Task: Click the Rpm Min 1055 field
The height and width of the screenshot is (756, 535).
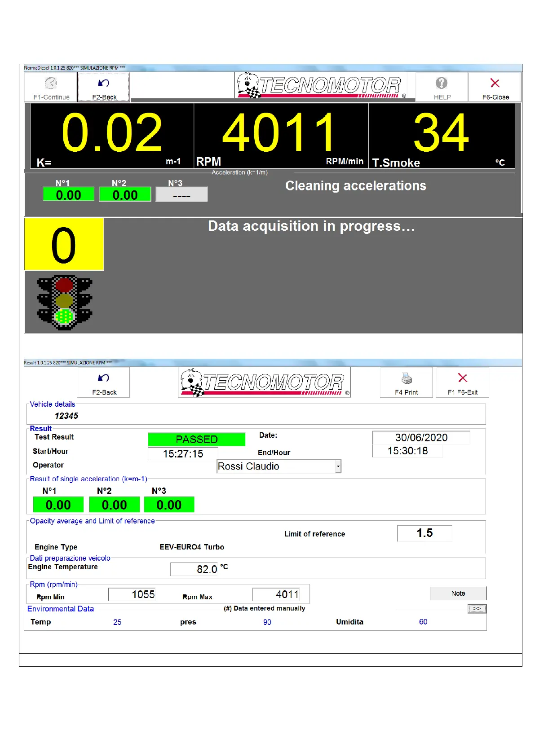Action: click(x=132, y=594)
